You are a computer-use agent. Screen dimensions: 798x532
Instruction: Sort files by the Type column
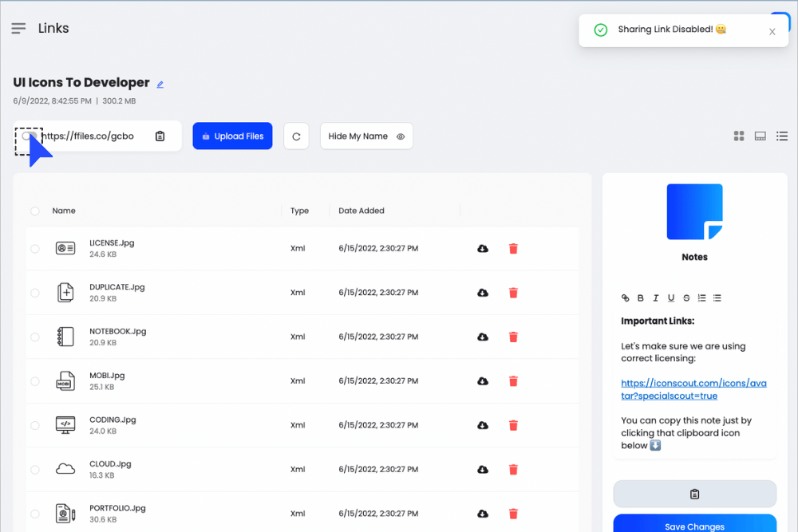click(x=299, y=211)
